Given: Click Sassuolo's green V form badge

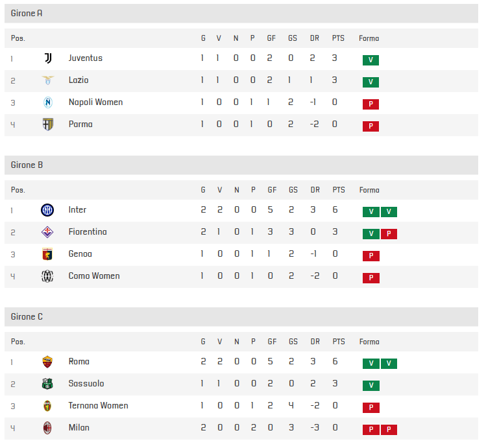Looking at the screenshot, I should [x=371, y=386].
